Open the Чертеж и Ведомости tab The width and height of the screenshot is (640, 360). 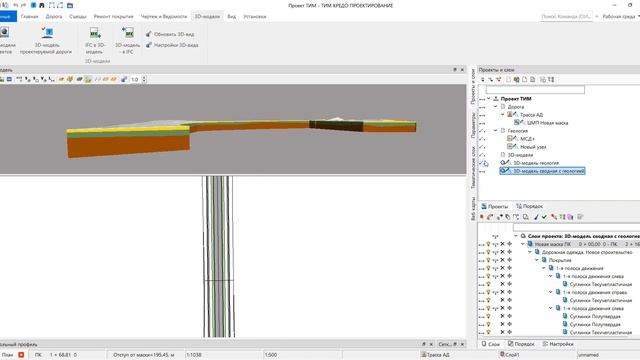pos(164,17)
